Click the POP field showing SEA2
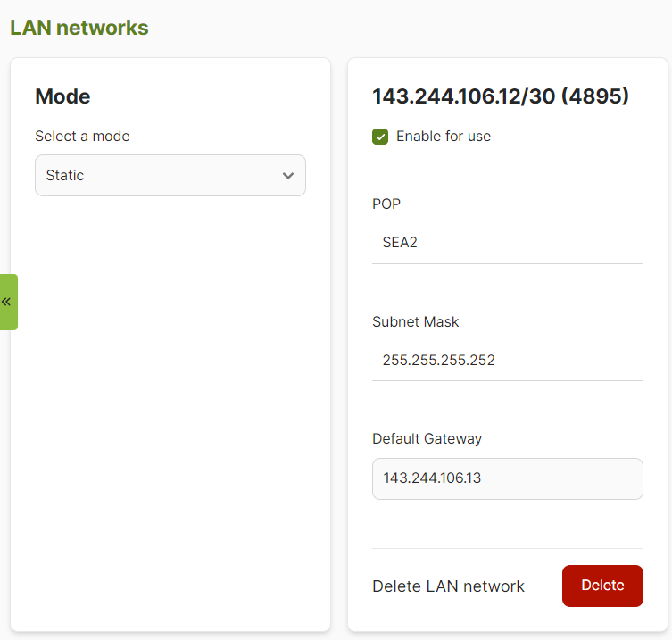672x640 pixels. [x=507, y=242]
